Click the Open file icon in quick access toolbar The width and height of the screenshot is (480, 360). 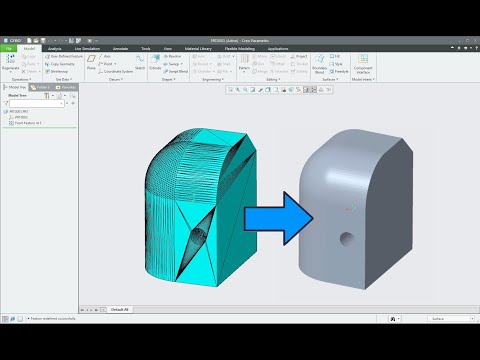36,40
